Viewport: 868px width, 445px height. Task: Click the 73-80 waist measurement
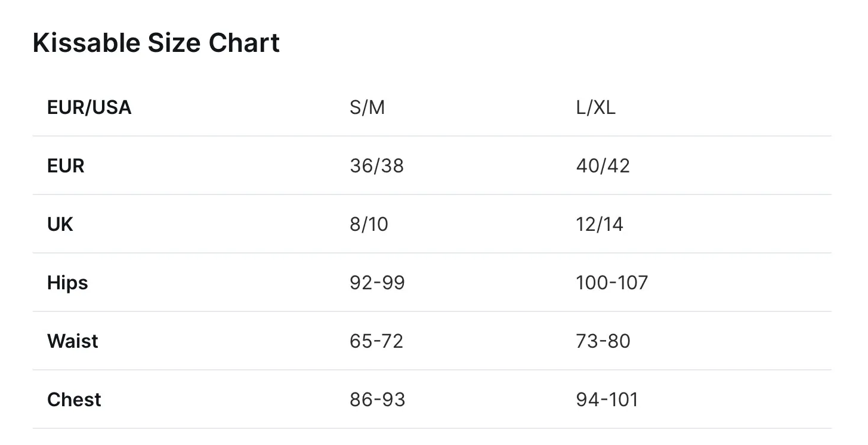(603, 341)
